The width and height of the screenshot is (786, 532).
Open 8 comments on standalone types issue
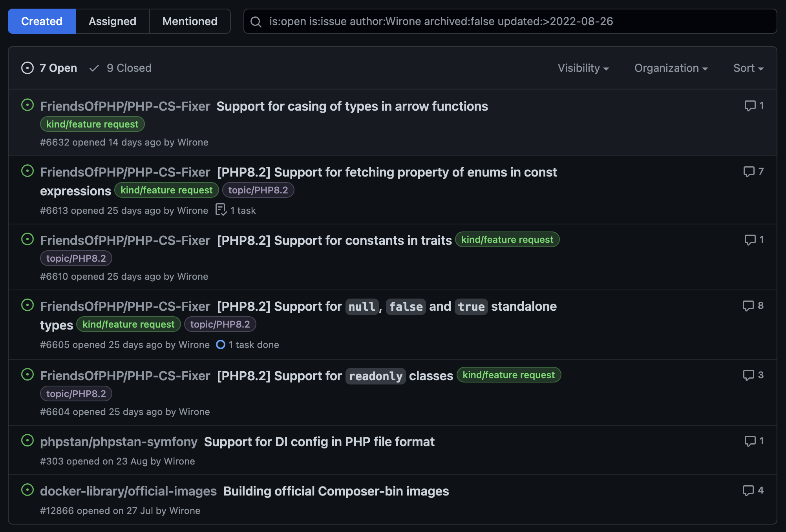click(x=753, y=306)
